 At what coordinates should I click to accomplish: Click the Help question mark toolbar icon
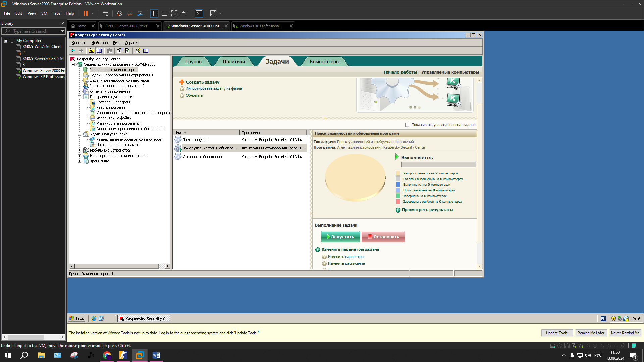[x=138, y=51]
